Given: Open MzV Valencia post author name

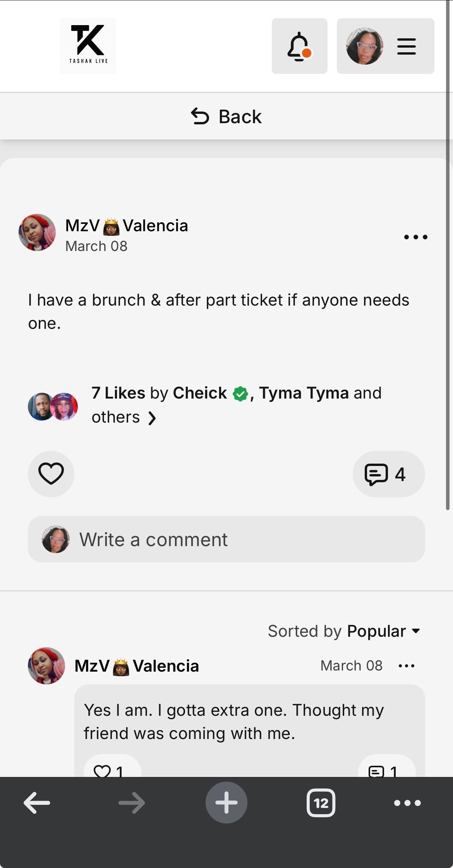Looking at the screenshot, I should tap(127, 226).
